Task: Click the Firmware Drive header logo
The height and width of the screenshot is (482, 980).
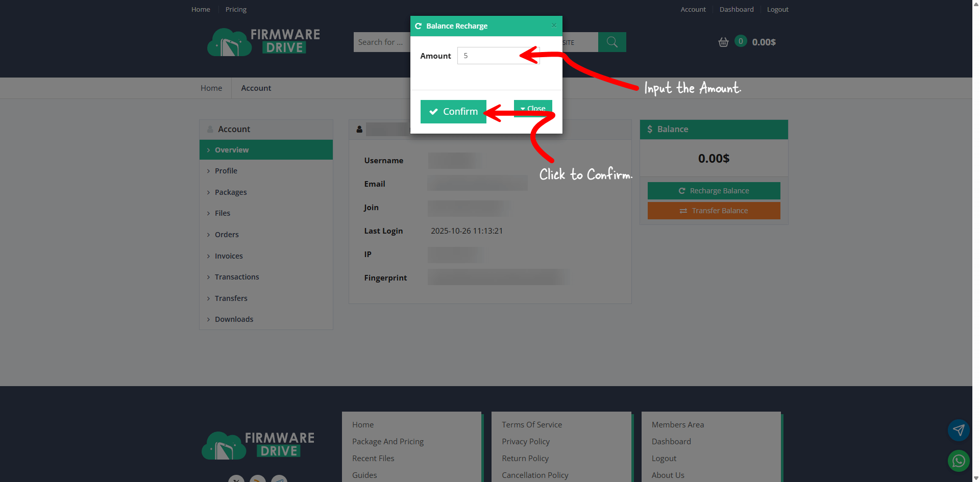Action: click(x=263, y=42)
